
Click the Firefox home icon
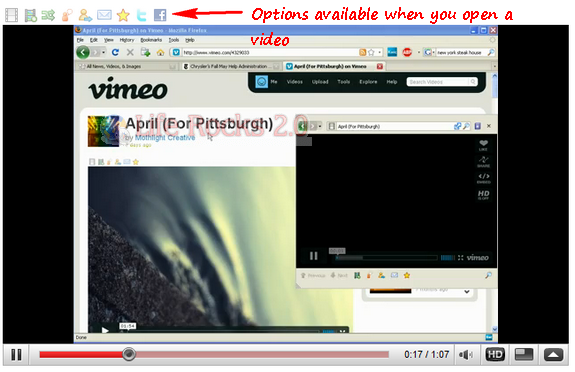160,52
